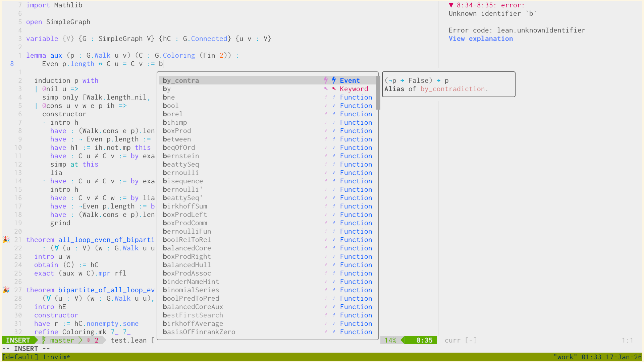The image size is (644, 362).
Task: Click the error count icon in the statusline
Action: pos(89,340)
